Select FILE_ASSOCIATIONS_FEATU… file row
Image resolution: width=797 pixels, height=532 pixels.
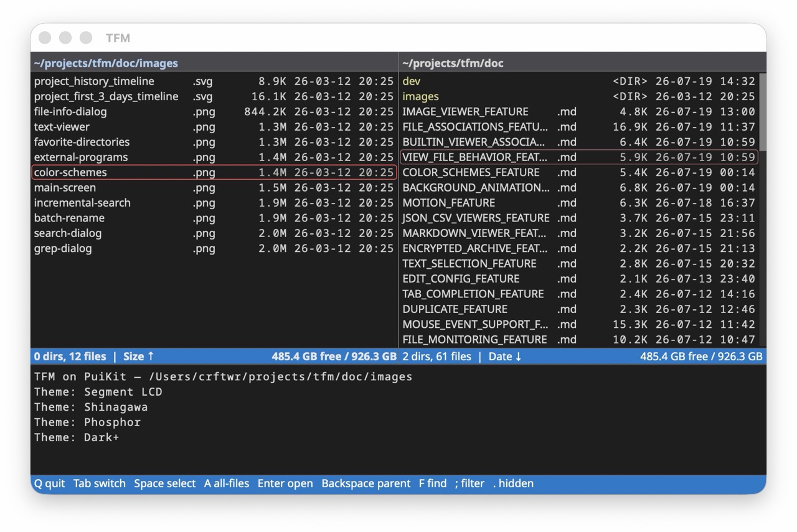coord(579,127)
